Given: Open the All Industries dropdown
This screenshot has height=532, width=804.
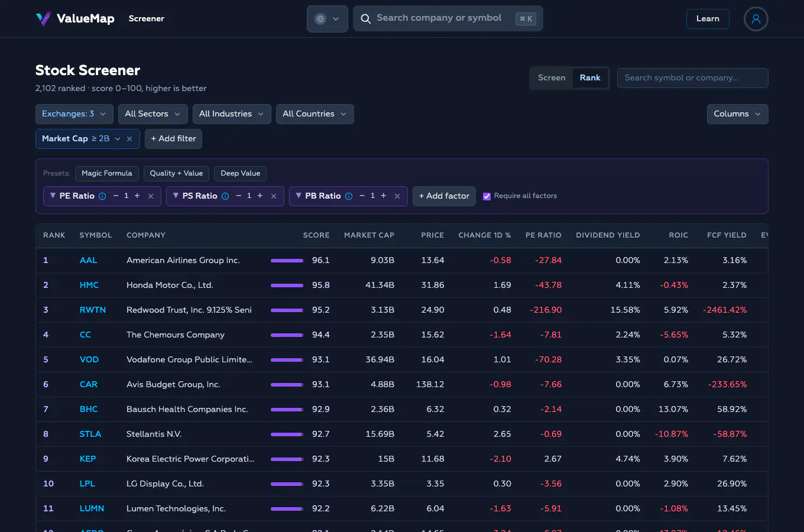Looking at the screenshot, I should [x=232, y=114].
